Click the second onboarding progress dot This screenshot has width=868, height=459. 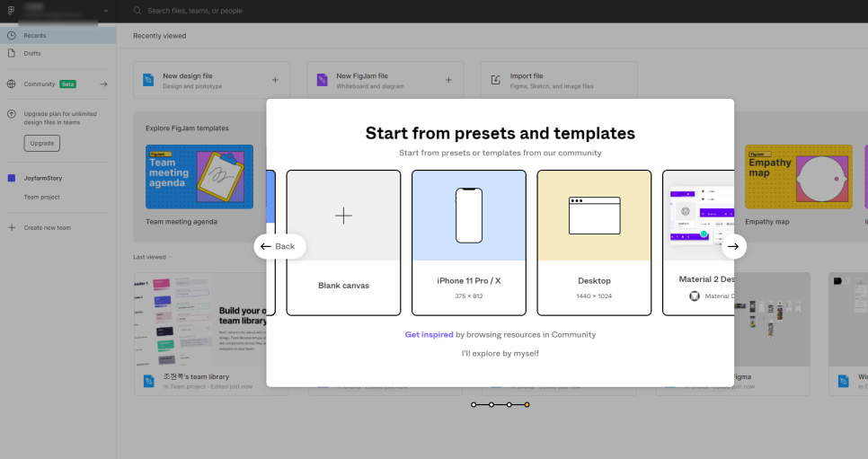491,405
